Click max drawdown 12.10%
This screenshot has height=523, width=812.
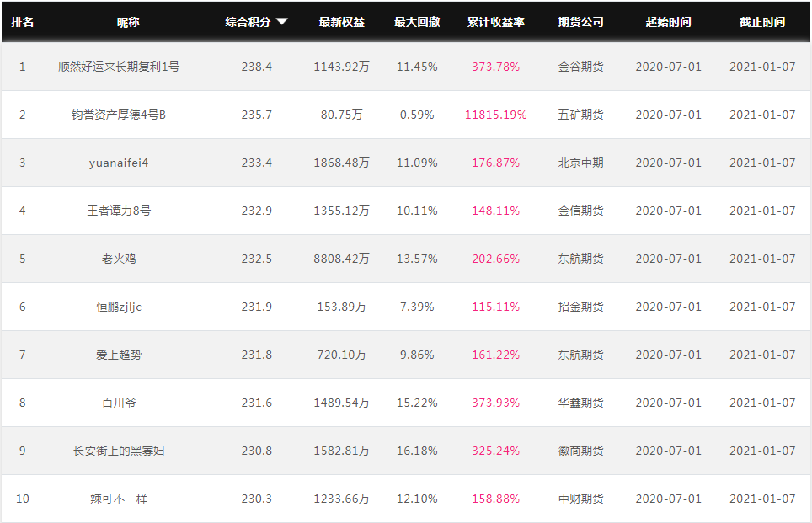(417, 499)
